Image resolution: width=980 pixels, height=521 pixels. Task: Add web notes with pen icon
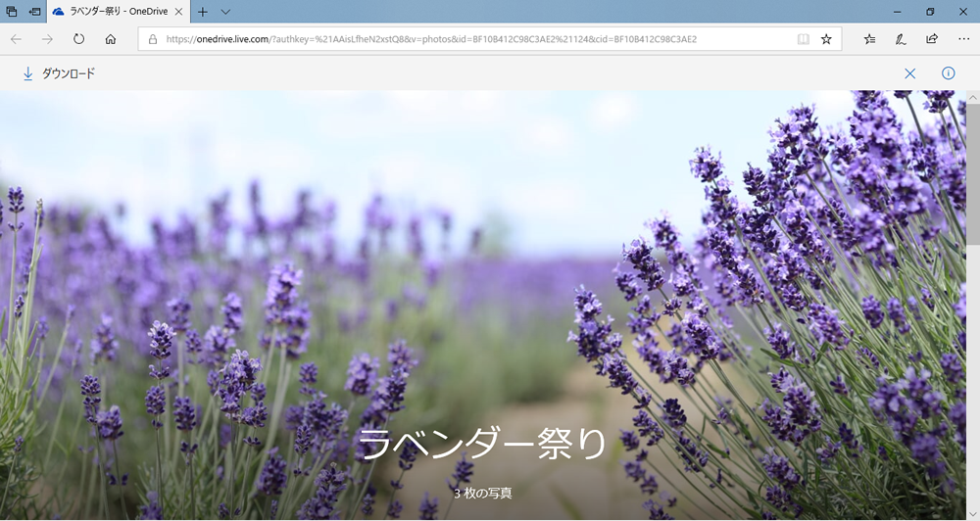click(x=901, y=39)
